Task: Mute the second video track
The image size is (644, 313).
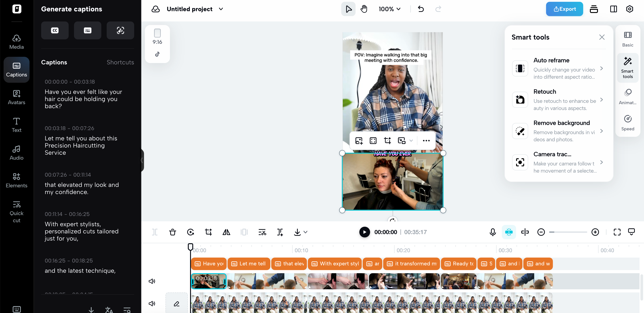Action: click(152, 304)
